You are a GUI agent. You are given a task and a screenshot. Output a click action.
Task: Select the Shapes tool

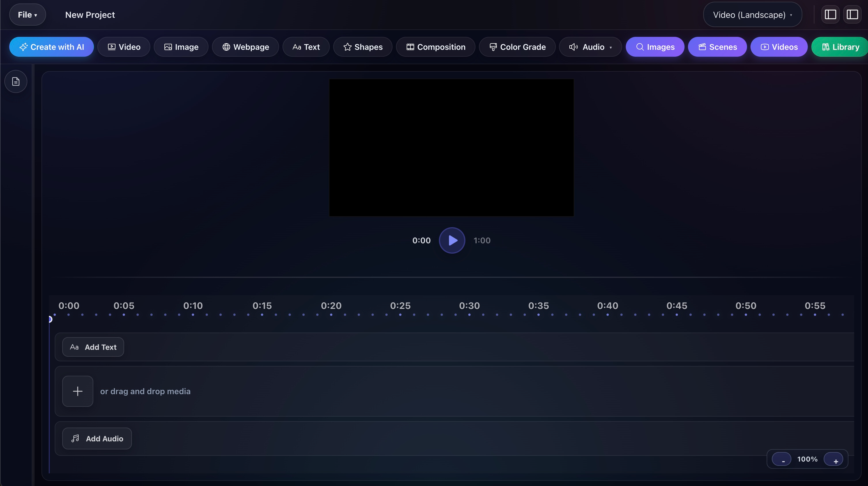tap(363, 47)
